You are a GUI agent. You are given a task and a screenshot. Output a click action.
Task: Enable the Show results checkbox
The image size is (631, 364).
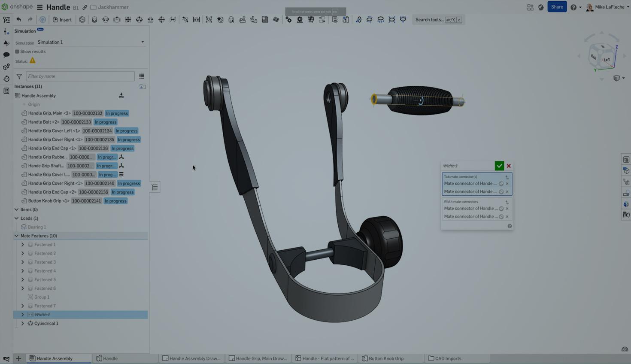pos(17,52)
